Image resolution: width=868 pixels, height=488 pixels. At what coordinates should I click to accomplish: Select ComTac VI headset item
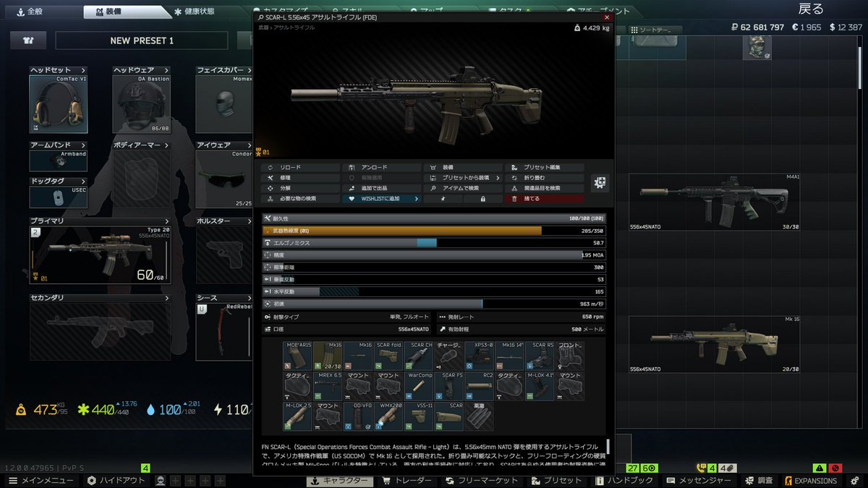pyautogui.click(x=58, y=104)
